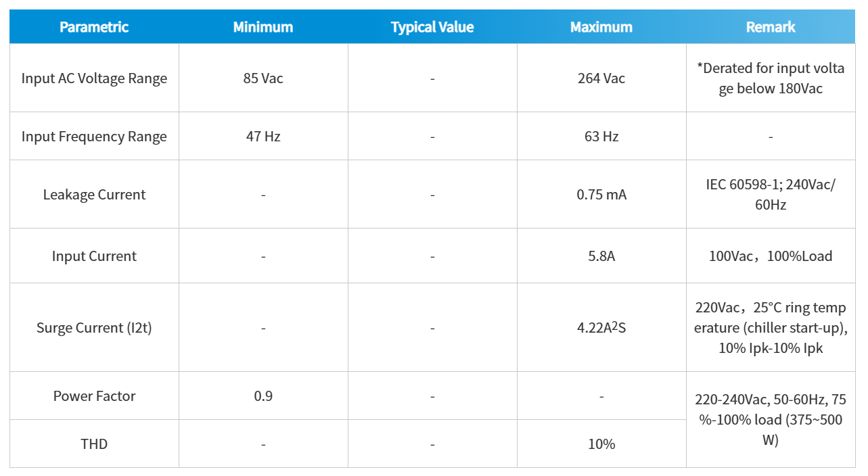Click the Remark column header
This screenshot has width=868, height=476.
(771, 27)
